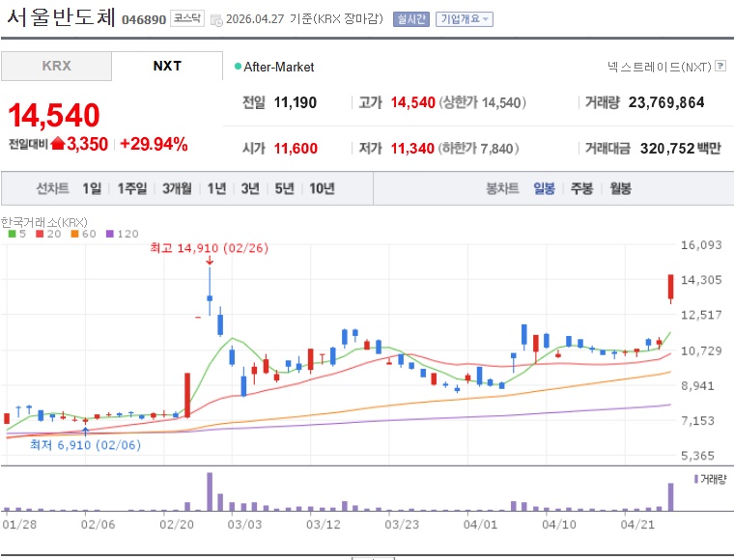Click the 최고 14,910 (02/26) label
Viewport: 734px width, 560px height.
pyautogui.click(x=210, y=248)
